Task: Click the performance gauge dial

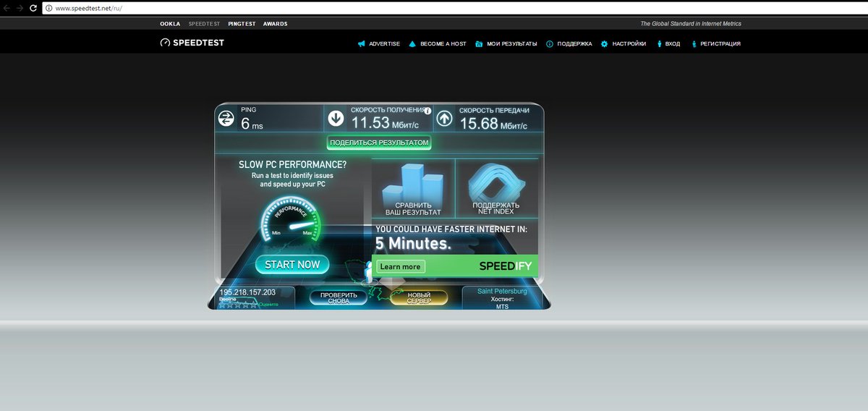Action: click(x=292, y=219)
